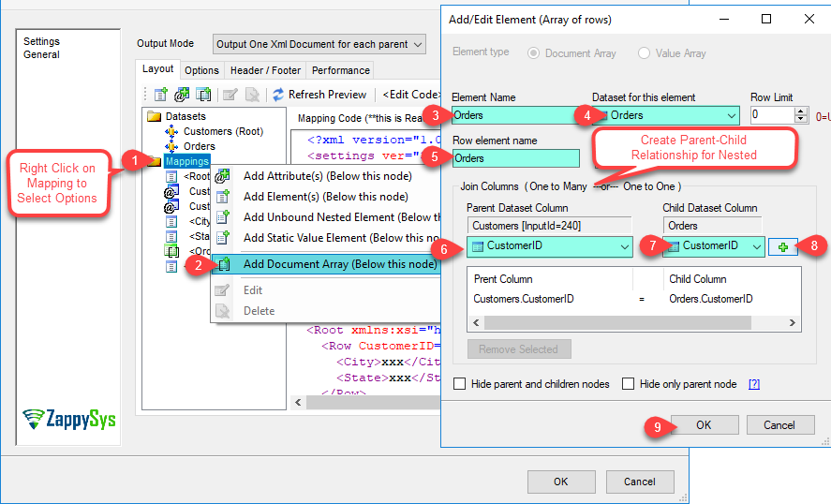Click the <Edit Code toolbar button
The width and height of the screenshot is (831, 504).
pos(411,95)
